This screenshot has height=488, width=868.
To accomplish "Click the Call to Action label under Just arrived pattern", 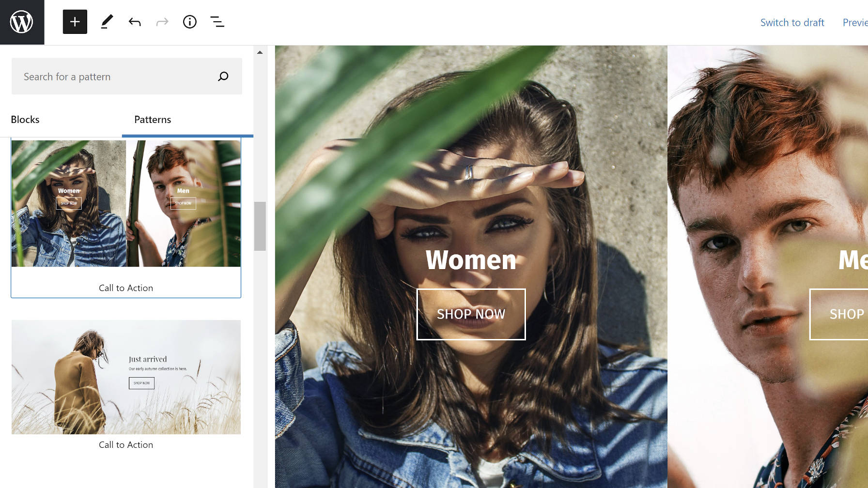I will tap(126, 445).
